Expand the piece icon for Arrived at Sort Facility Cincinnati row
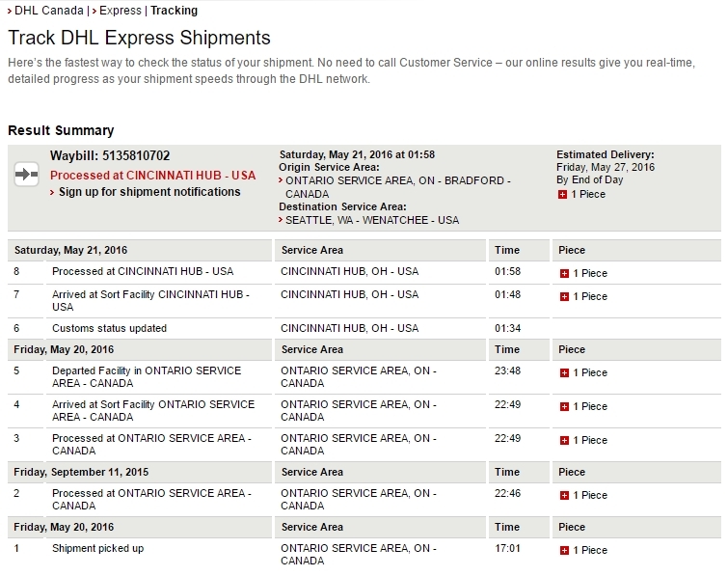 click(x=565, y=296)
